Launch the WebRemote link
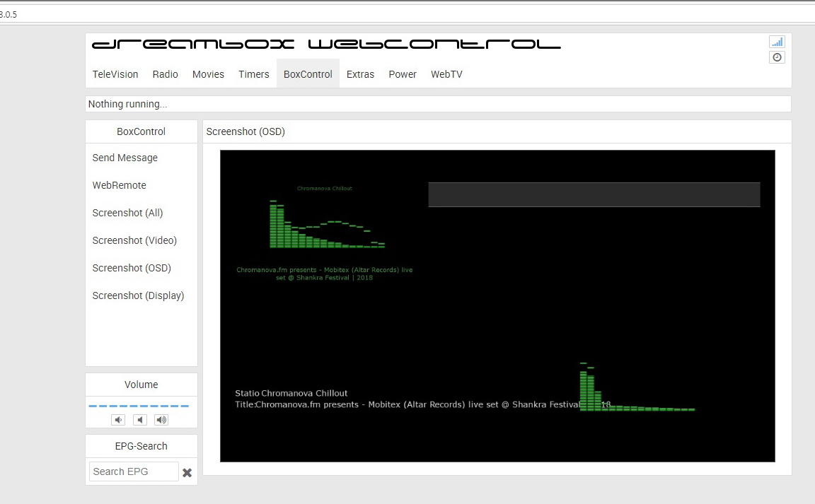Screen dimensions: 815x504 pos(119,185)
